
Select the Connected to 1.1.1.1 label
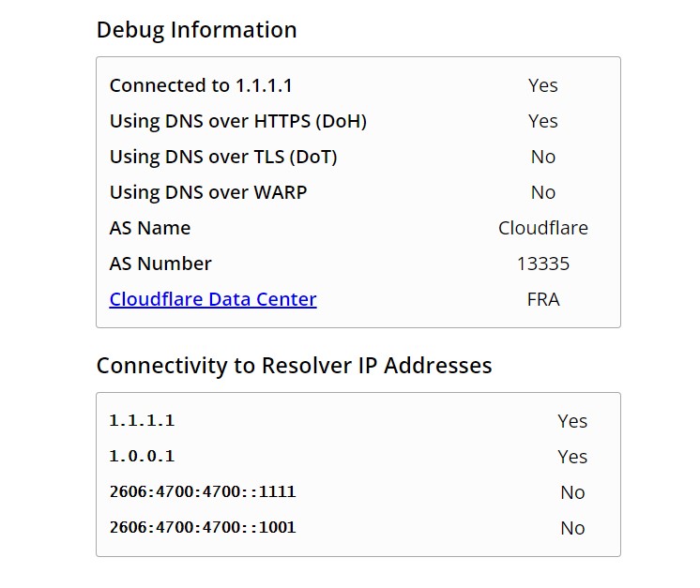coord(201,85)
